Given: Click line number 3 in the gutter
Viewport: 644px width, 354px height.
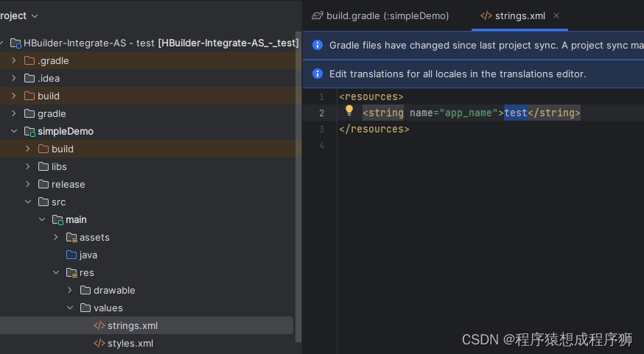Looking at the screenshot, I should (321, 129).
